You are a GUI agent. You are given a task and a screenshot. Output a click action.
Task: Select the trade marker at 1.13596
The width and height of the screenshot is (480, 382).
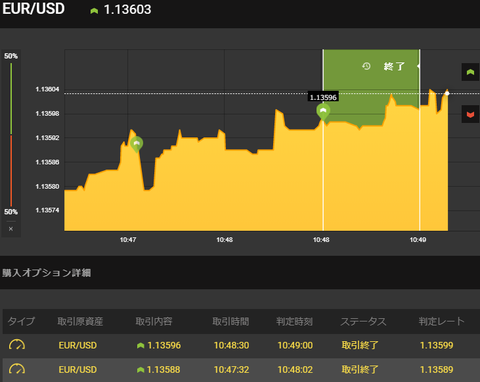323,112
